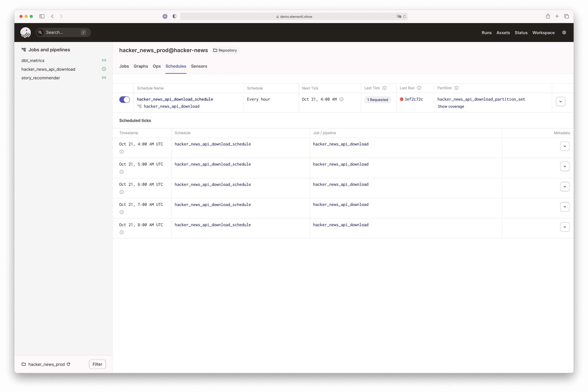This screenshot has width=588, height=392.
Task: Toggle hacker_news_api_download_schedule off
Action: click(x=125, y=99)
